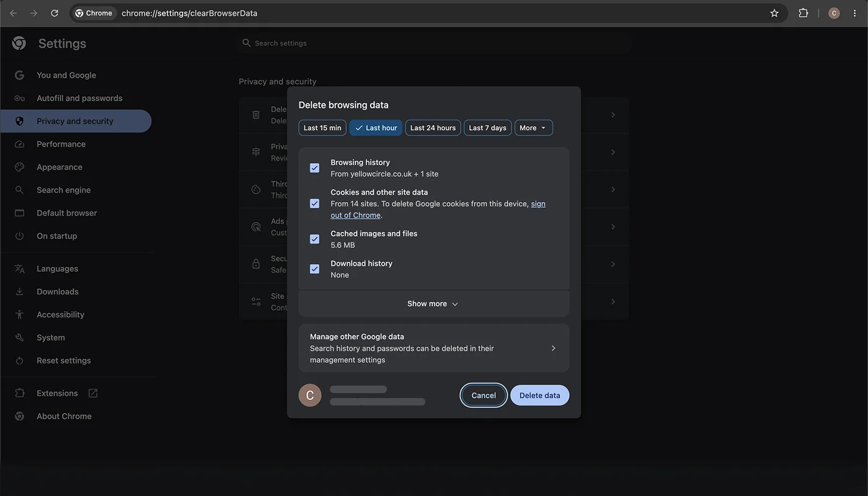The image size is (868, 496).
Task: Expand the list with Show more
Action: click(434, 304)
